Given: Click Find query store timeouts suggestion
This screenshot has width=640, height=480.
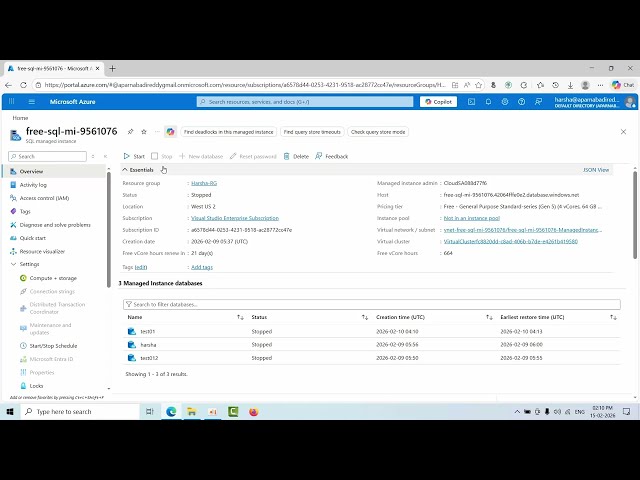Looking at the screenshot, I should [x=312, y=132].
